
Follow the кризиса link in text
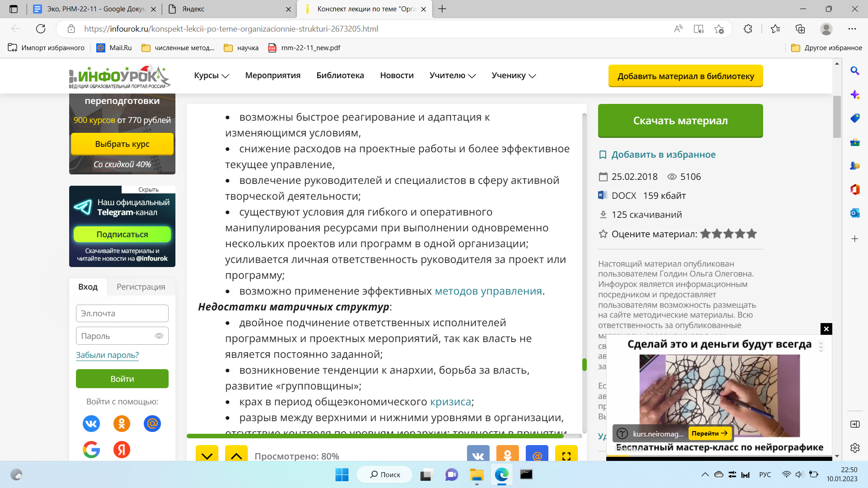(x=450, y=402)
